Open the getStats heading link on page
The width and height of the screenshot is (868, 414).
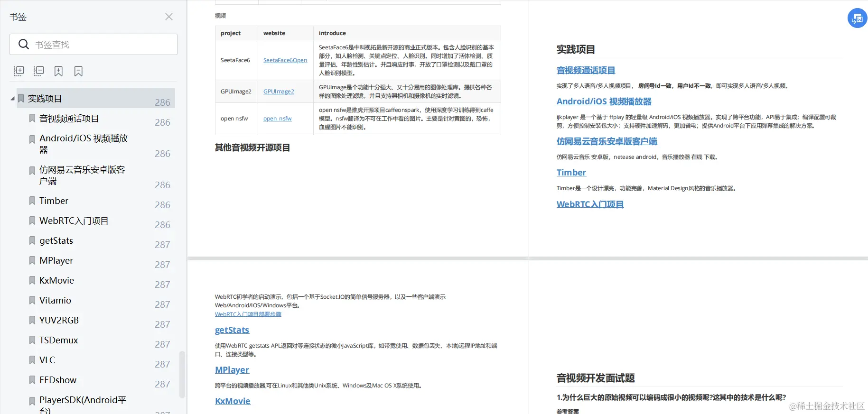pyautogui.click(x=232, y=330)
